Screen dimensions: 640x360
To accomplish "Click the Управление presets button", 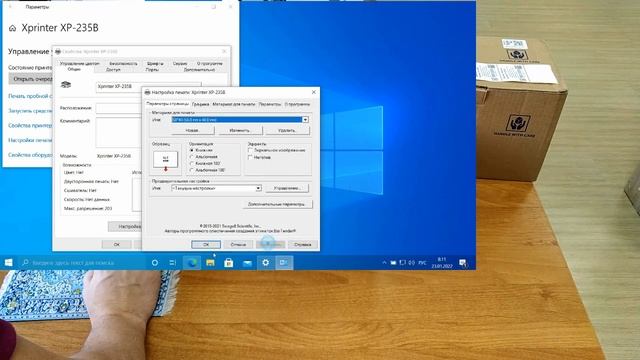I will click(x=287, y=188).
